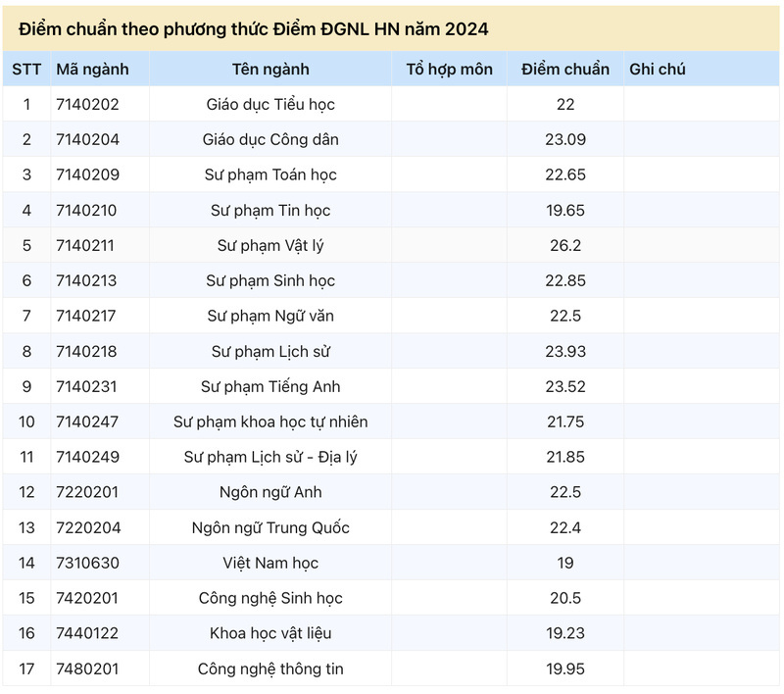Click Sư phạm khoa học tự nhiên
This screenshot has width=784, height=694.
[x=270, y=422]
